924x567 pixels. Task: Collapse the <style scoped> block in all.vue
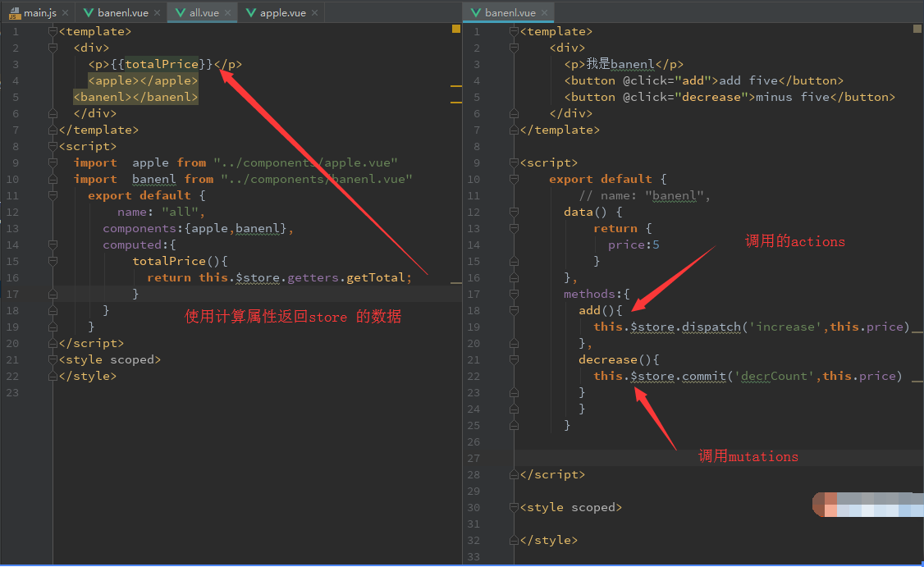pos(53,360)
